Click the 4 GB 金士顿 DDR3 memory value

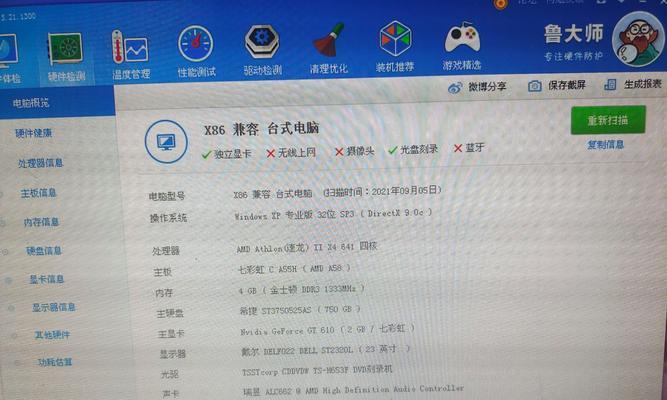click(301, 289)
